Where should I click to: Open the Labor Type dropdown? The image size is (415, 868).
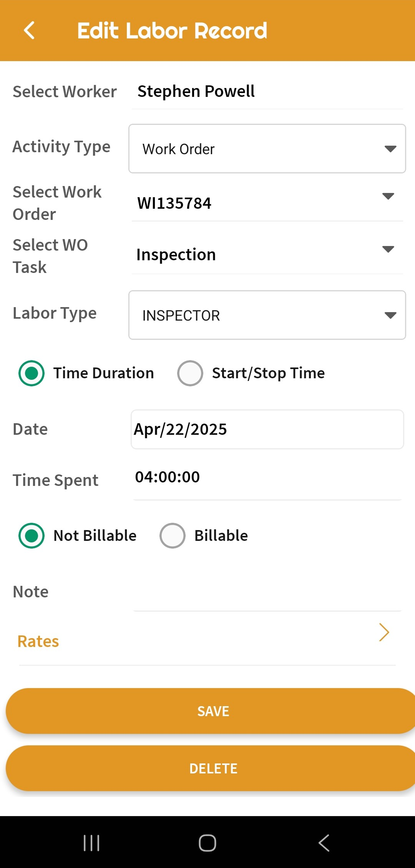click(267, 315)
